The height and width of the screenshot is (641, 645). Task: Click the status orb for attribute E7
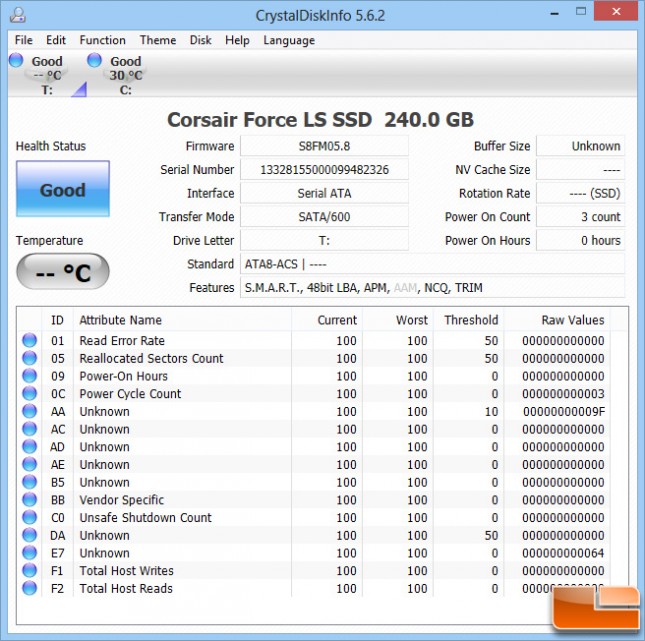(x=29, y=553)
